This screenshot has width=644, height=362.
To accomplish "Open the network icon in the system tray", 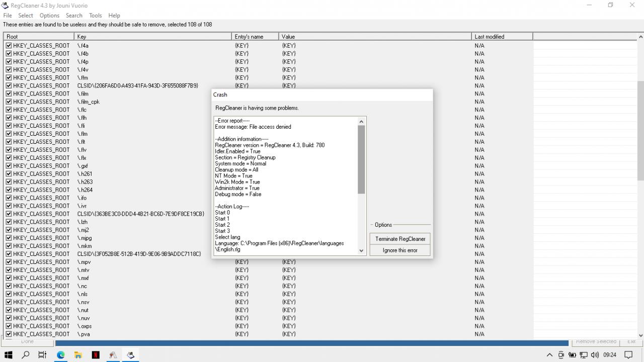I will point(584,354).
